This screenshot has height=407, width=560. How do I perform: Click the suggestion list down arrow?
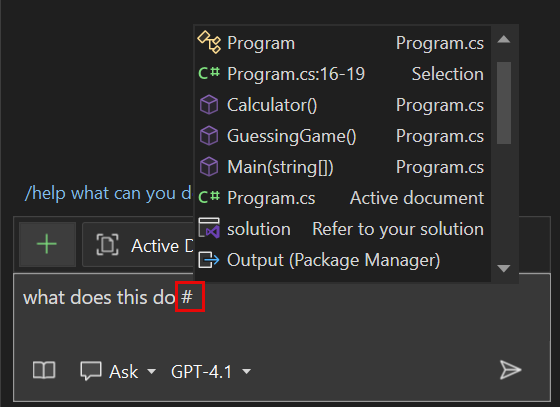coord(504,268)
